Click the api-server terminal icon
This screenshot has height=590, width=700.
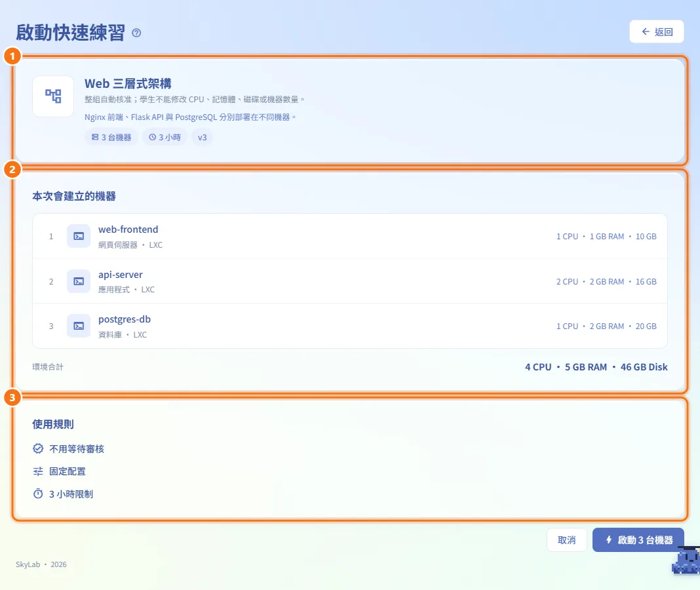point(79,281)
